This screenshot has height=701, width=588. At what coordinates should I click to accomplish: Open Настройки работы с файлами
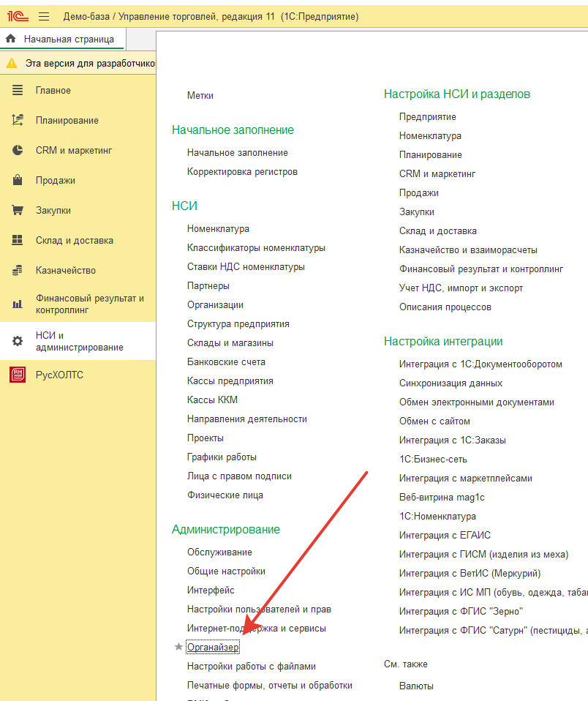pyautogui.click(x=252, y=666)
